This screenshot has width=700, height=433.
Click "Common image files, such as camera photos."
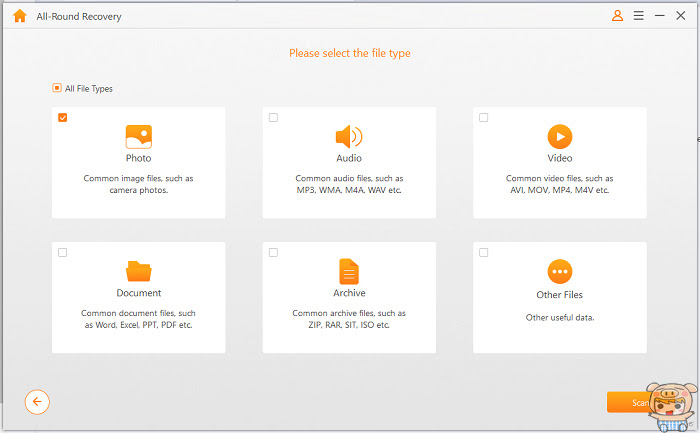(x=138, y=184)
